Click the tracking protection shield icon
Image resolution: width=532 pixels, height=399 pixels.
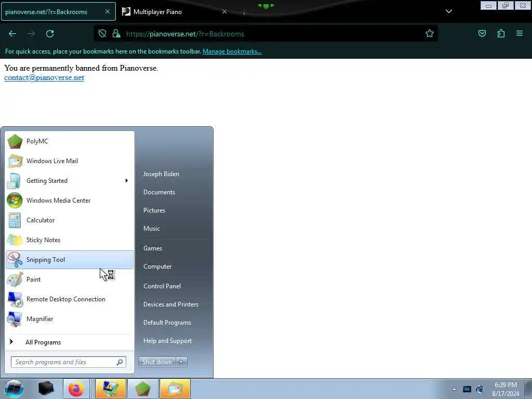pyautogui.click(x=102, y=34)
